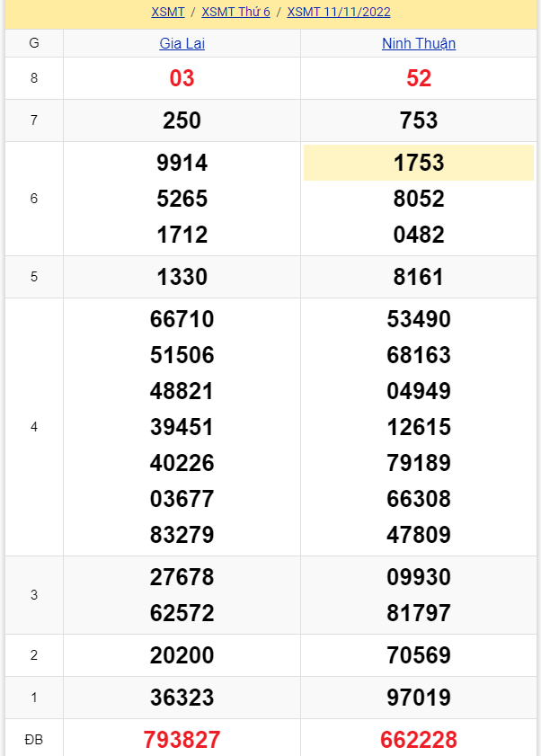Select Ninh Thuận first prize number 97019
This screenshot has height=756, width=541.
(419, 698)
